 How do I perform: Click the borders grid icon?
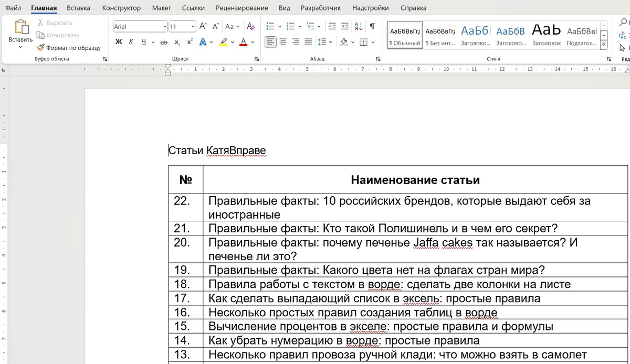[364, 42]
